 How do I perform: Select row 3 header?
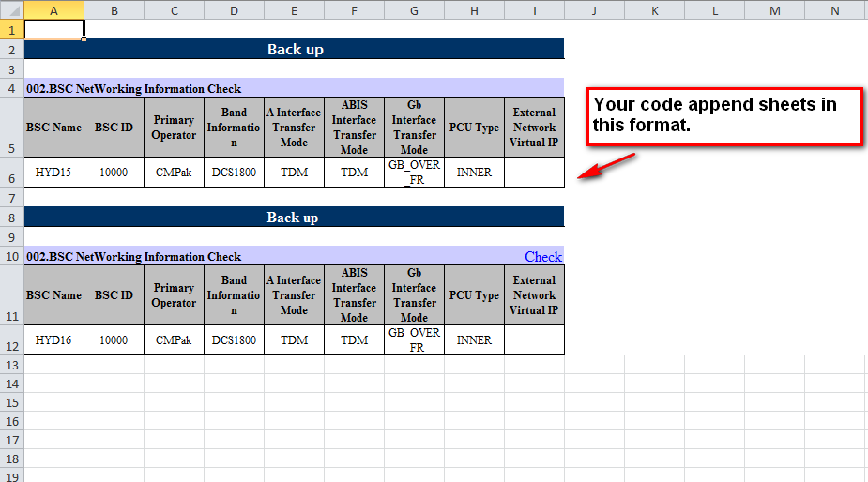(x=11, y=68)
